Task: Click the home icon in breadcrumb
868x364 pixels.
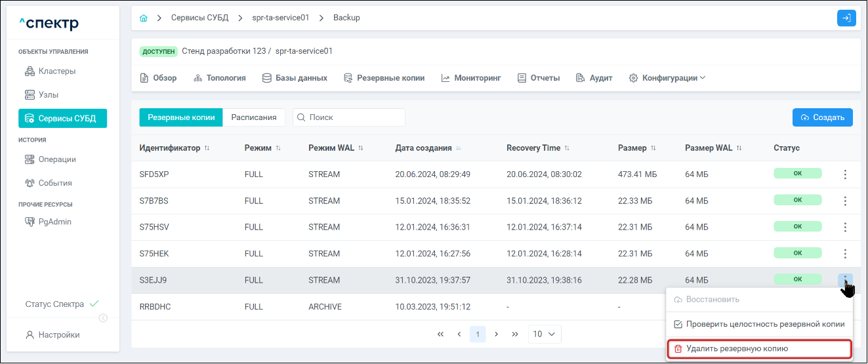Action: click(144, 18)
